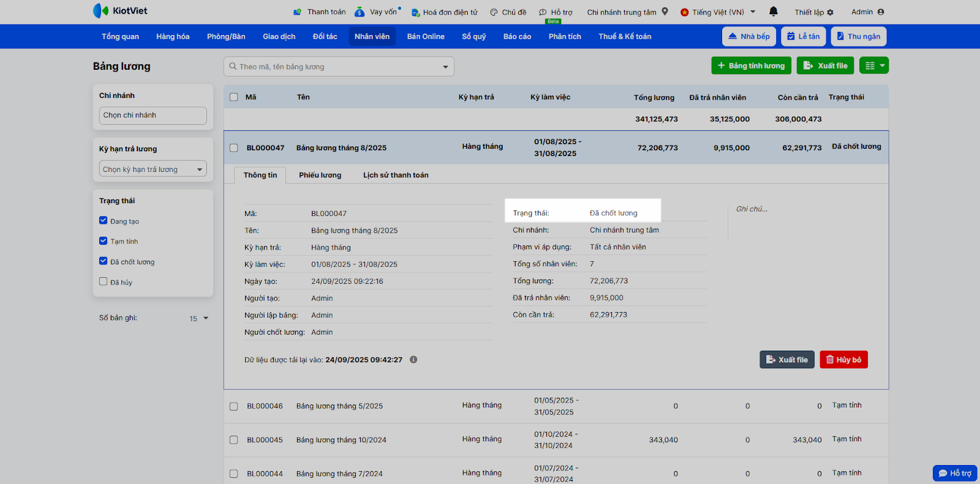The width and height of the screenshot is (980, 484).
Task: Open the column display options dropdown
Action: pyautogui.click(x=873, y=65)
